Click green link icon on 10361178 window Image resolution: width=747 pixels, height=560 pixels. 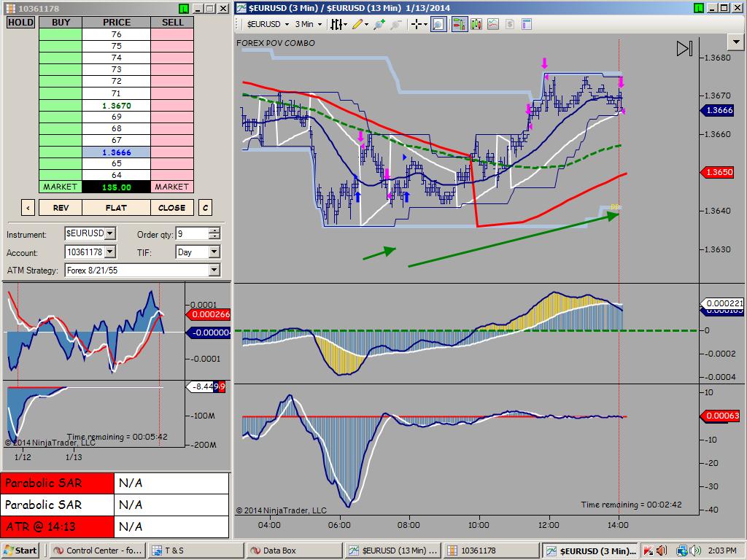(x=184, y=9)
